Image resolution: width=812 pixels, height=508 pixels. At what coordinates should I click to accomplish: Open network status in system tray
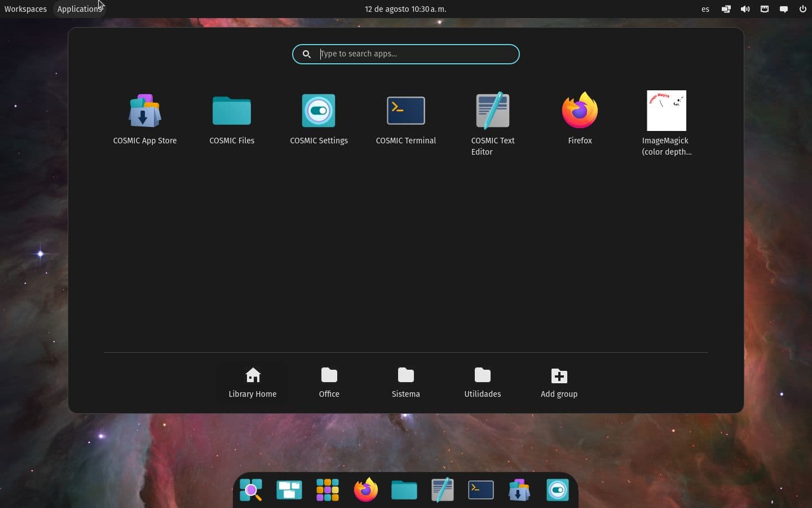point(726,9)
